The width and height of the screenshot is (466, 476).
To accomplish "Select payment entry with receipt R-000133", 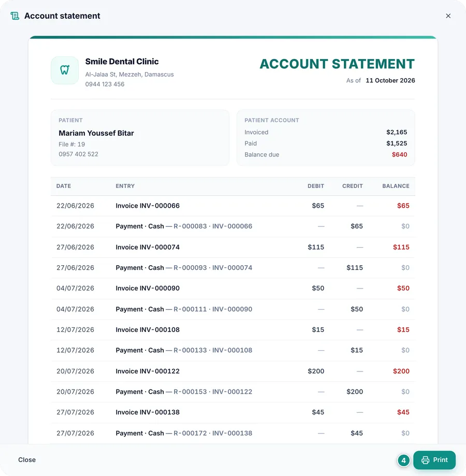I will tap(232, 350).
